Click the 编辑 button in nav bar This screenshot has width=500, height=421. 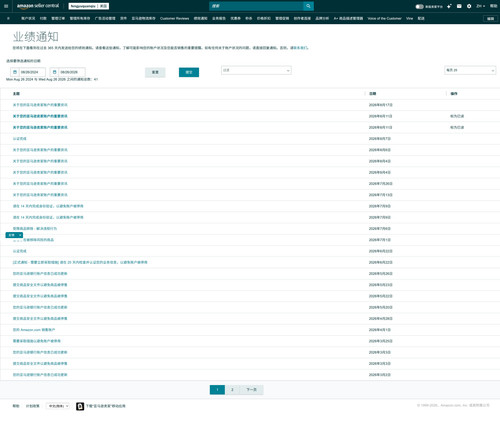pyautogui.click(x=491, y=19)
